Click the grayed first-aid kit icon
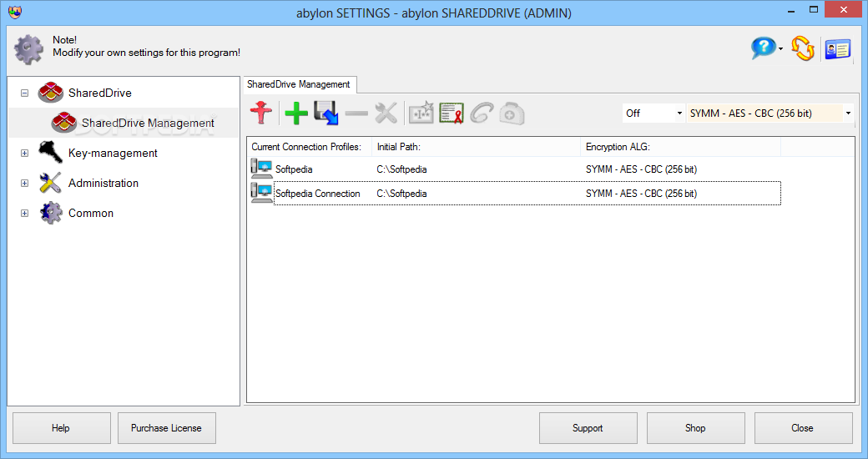868x459 pixels. 512,113
